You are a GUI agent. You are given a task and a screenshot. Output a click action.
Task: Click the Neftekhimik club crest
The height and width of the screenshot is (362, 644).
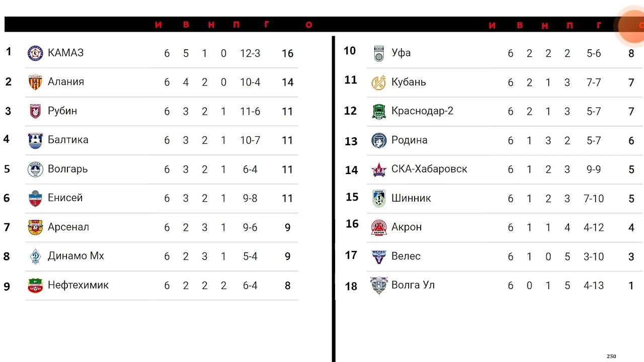point(35,286)
